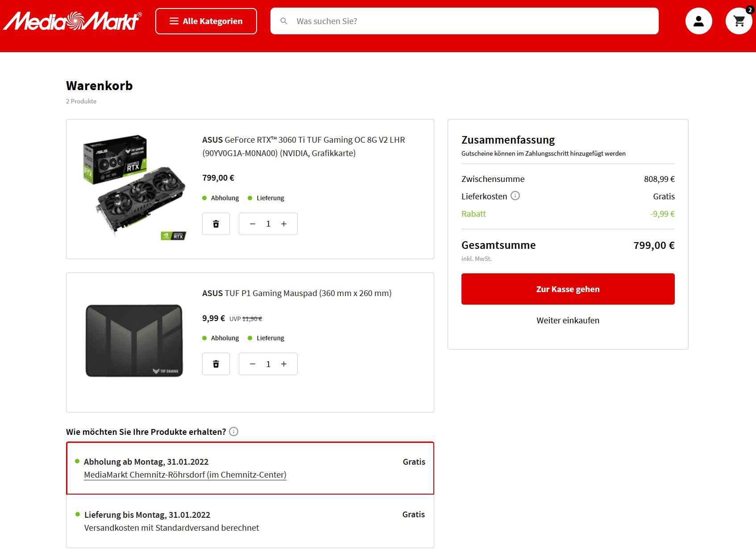Click the Mauspad price 9,99 €
The image size is (756, 553).
tap(213, 318)
